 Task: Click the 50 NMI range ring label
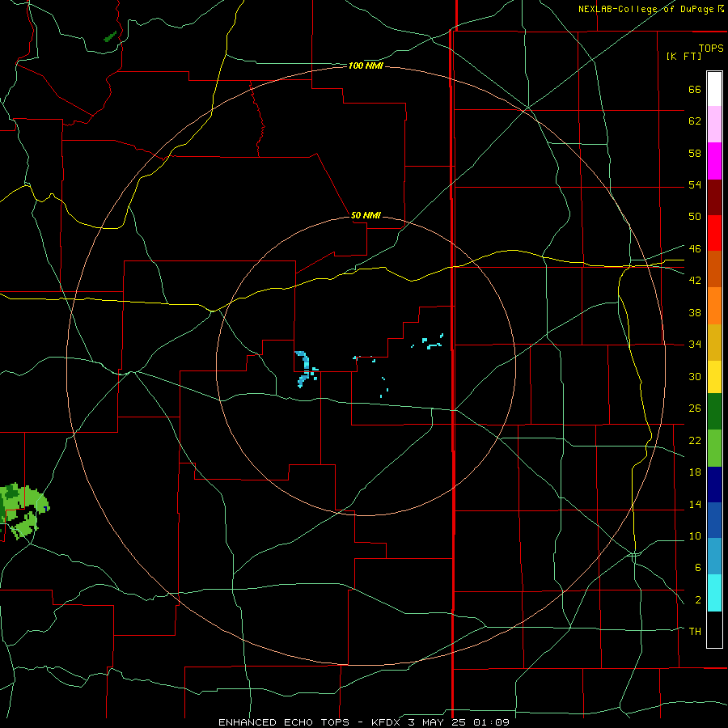(366, 215)
